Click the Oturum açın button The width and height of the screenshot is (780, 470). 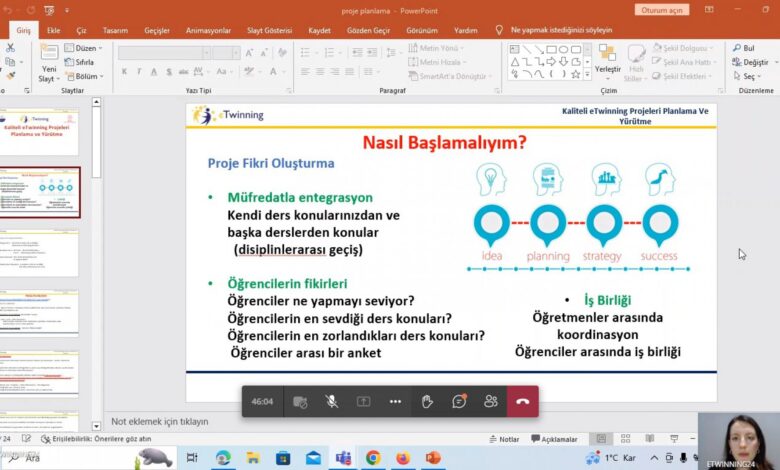(661, 10)
